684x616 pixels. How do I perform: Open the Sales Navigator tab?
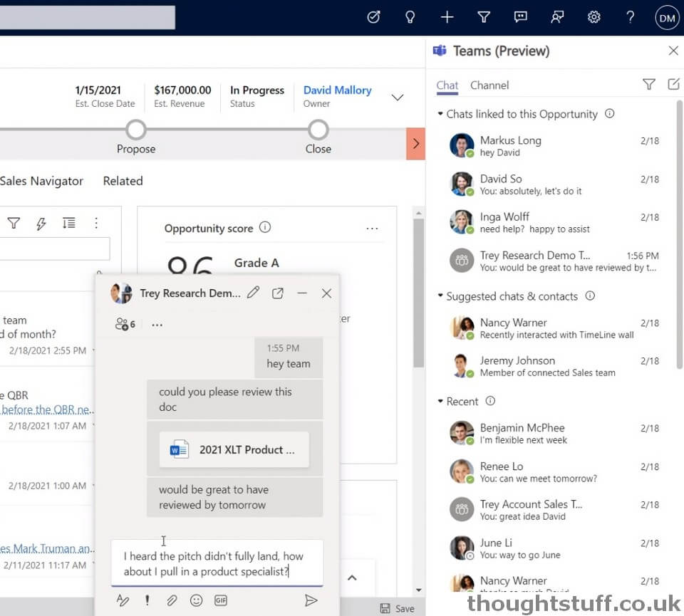41,180
